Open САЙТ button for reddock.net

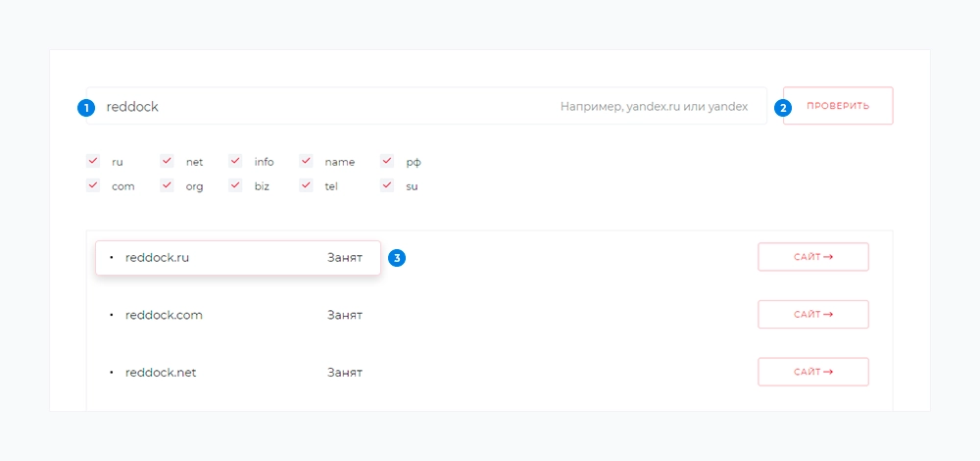pyautogui.click(x=812, y=373)
